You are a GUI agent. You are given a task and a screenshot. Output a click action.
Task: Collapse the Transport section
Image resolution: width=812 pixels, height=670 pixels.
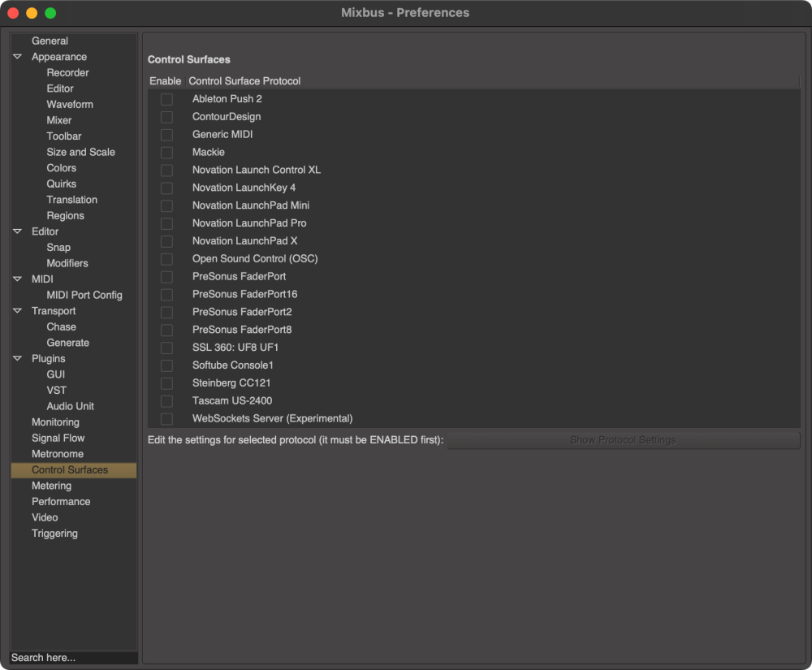pos(17,310)
